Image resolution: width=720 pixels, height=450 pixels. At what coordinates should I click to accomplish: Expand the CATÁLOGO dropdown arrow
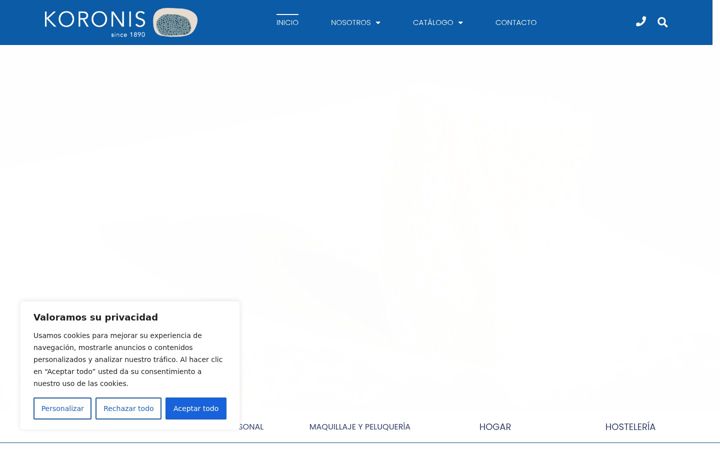tap(461, 23)
